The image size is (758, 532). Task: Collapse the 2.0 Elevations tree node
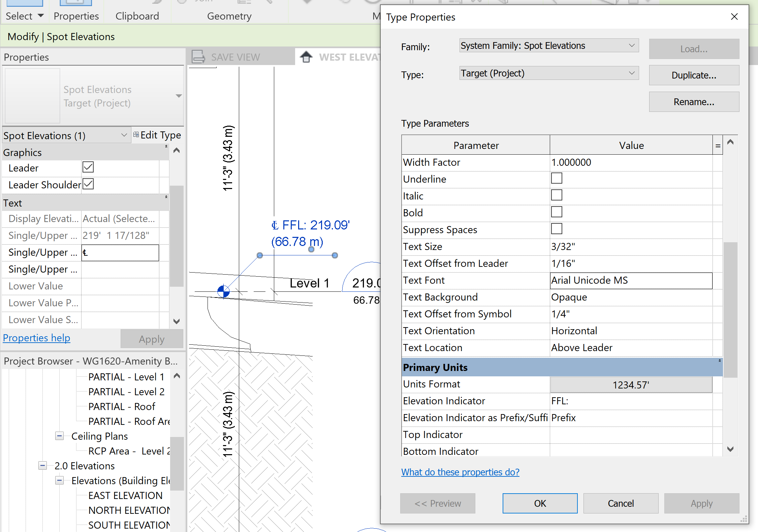[x=42, y=466]
